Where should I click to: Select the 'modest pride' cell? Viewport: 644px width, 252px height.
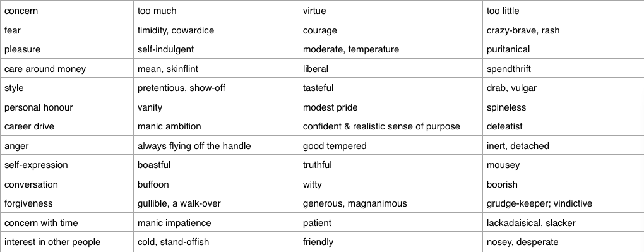coord(391,107)
